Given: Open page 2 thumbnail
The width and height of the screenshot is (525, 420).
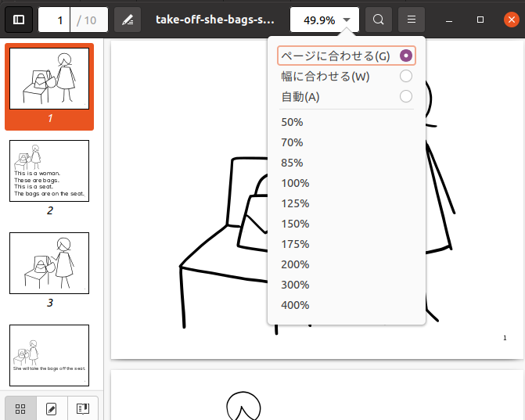Looking at the screenshot, I should [49, 171].
